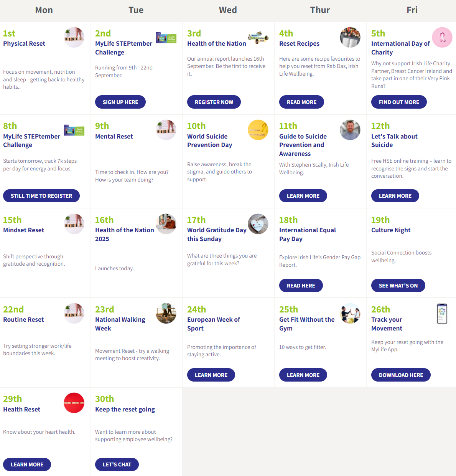Click the National Walking Week image
The width and height of the screenshot is (456, 476).
click(166, 313)
